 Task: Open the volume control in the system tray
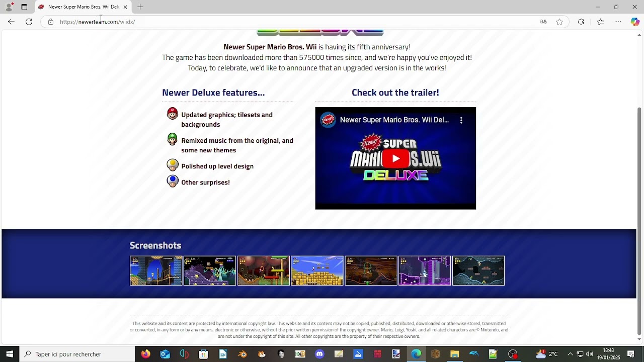pos(589,354)
